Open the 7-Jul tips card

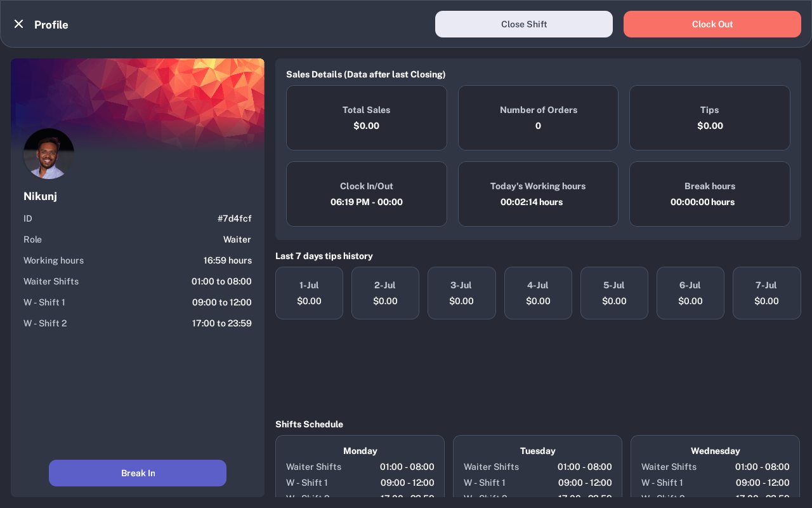coord(766,293)
